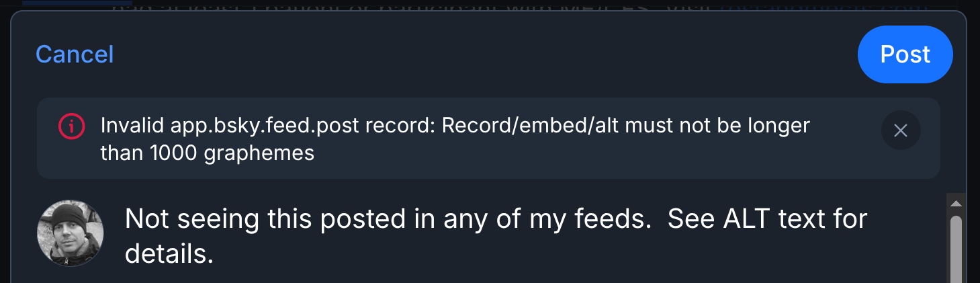Click the red error info icon

click(x=71, y=126)
